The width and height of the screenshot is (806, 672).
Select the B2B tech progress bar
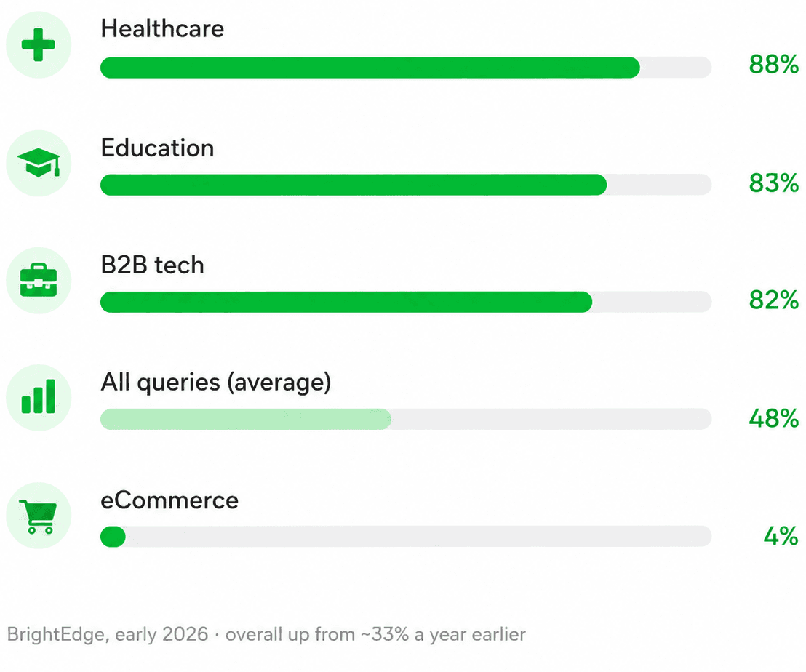point(406,302)
